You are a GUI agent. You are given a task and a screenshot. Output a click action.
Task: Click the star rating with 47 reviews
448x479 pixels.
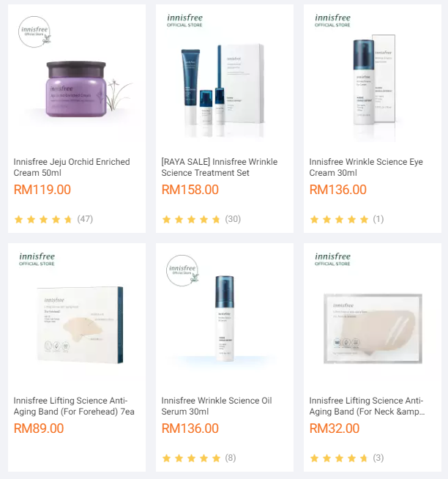click(53, 219)
